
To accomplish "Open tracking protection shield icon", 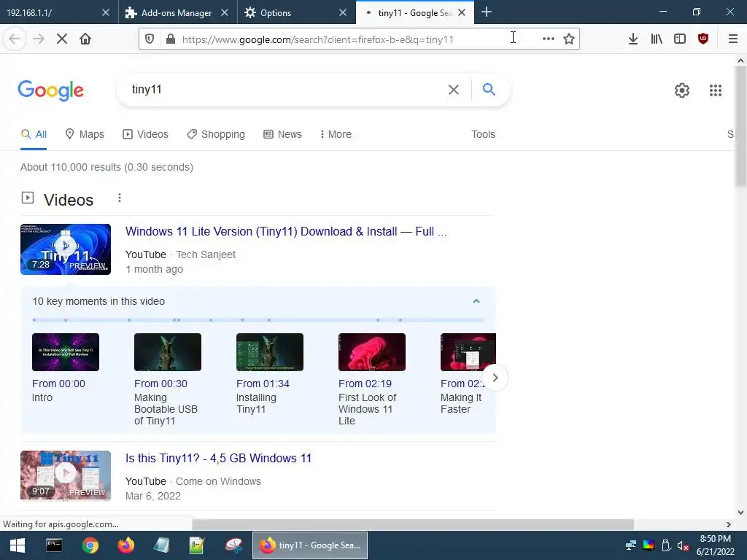I will point(150,39).
